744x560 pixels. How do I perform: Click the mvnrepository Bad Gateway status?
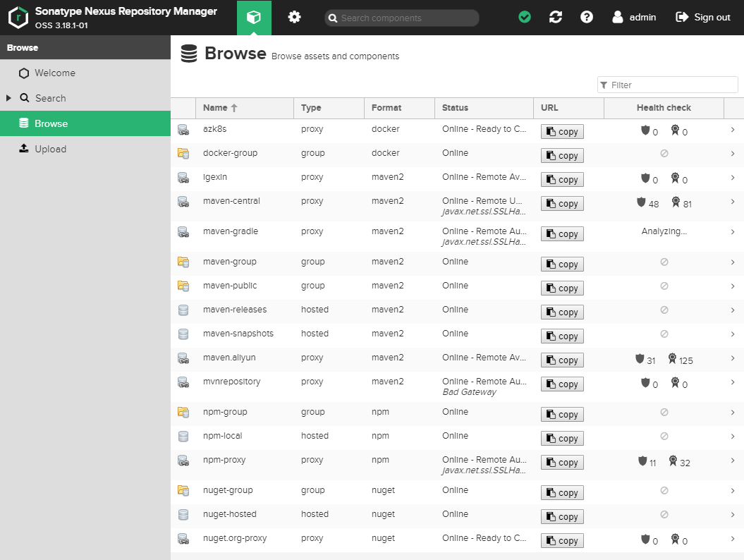(469, 392)
